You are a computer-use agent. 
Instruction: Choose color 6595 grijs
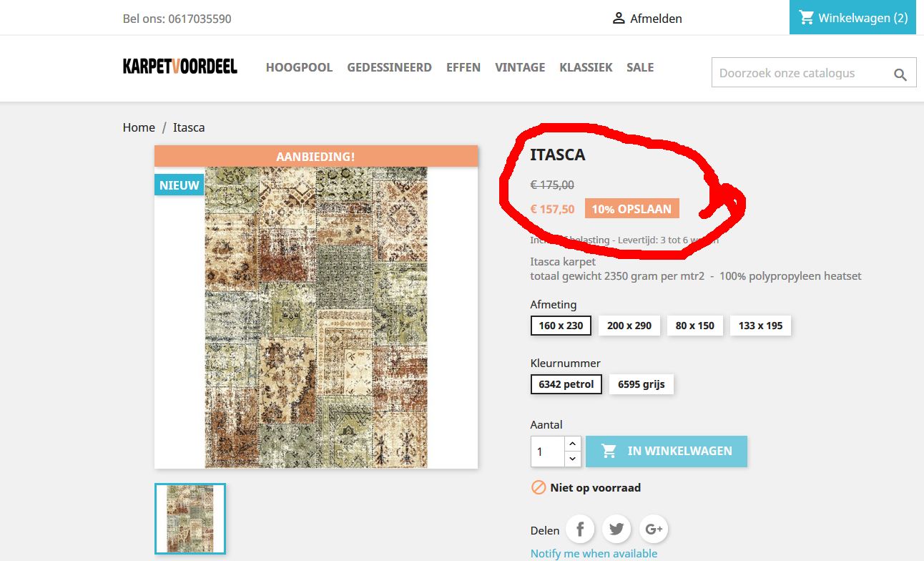coord(642,384)
